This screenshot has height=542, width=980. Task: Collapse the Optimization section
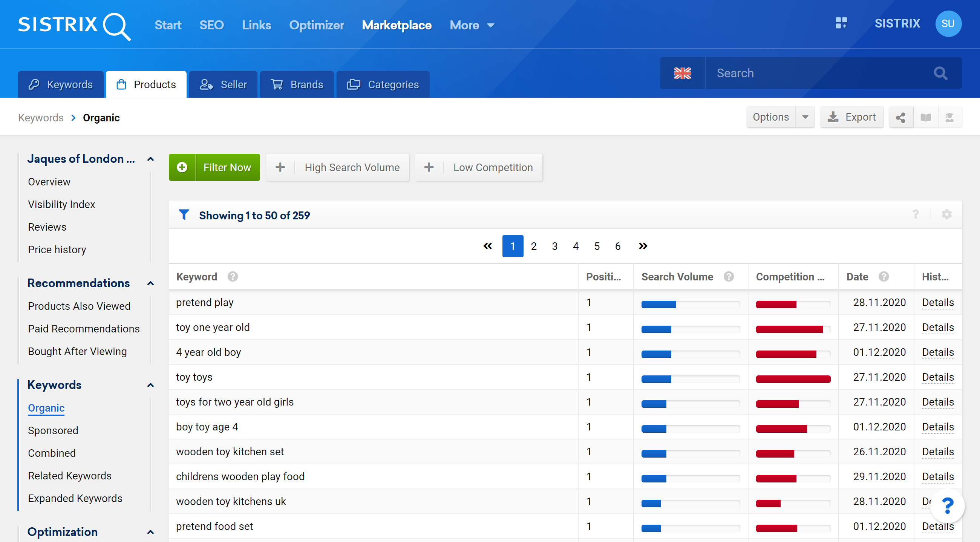[150, 532]
